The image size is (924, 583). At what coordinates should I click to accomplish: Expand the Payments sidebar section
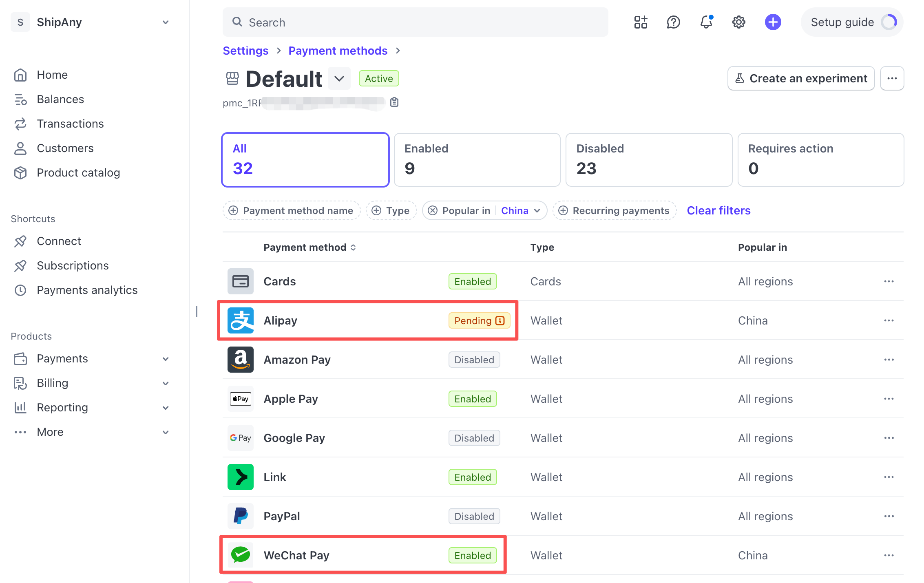click(165, 359)
